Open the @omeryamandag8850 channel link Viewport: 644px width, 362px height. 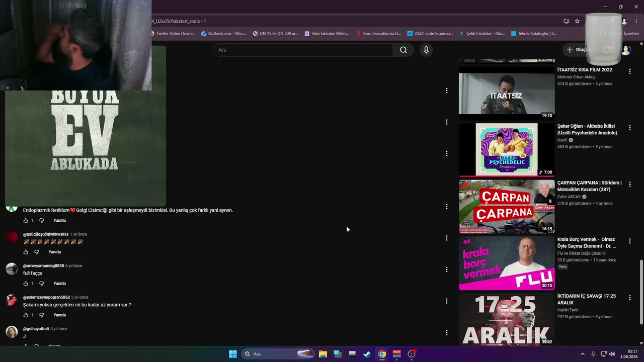coord(44,265)
